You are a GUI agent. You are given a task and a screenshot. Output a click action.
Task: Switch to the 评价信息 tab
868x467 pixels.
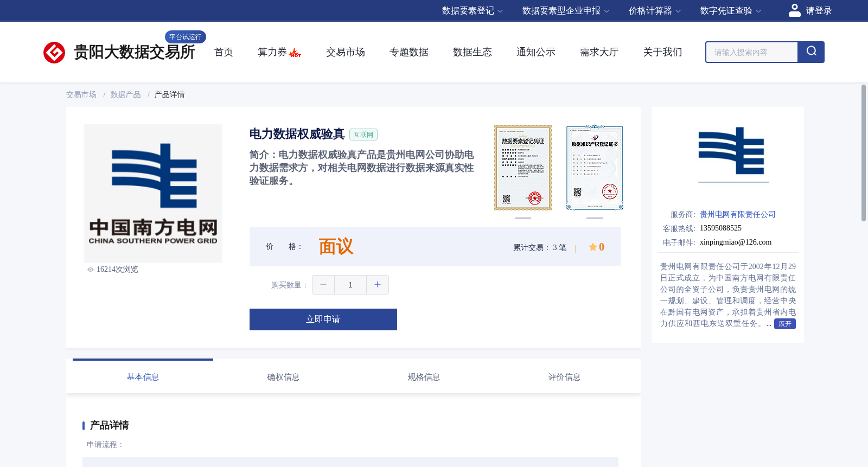pos(564,377)
